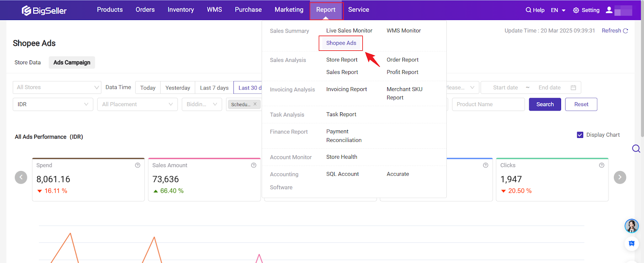Expand the All Stores dropdown
644x263 pixels.
[x=57, y=87]
